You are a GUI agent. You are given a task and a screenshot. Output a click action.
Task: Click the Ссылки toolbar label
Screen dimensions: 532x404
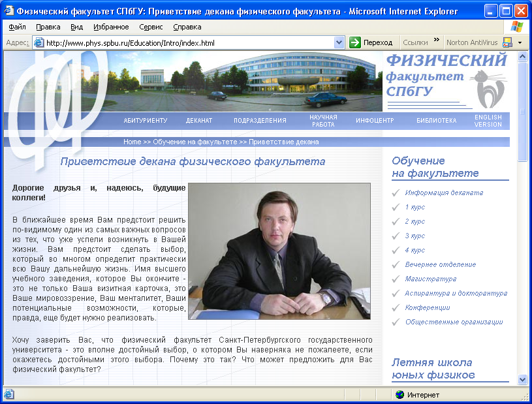415,42
